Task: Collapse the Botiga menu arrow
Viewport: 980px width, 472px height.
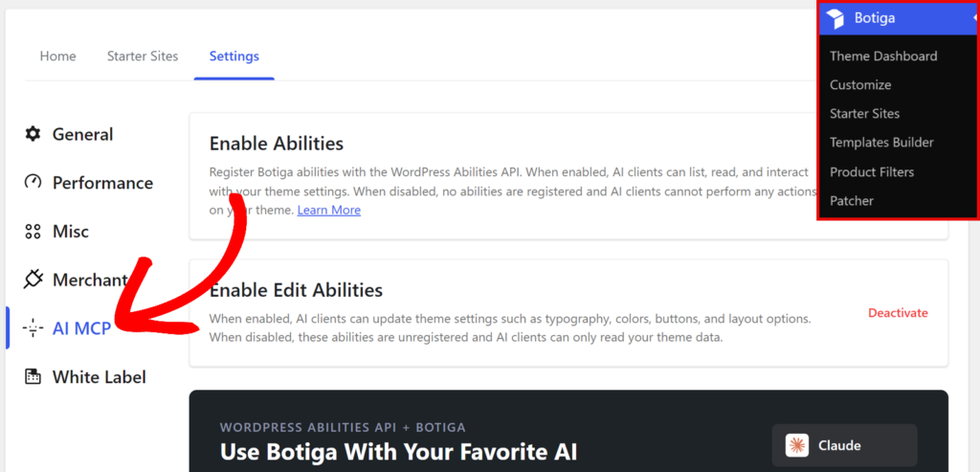Action: click(975, 18)
